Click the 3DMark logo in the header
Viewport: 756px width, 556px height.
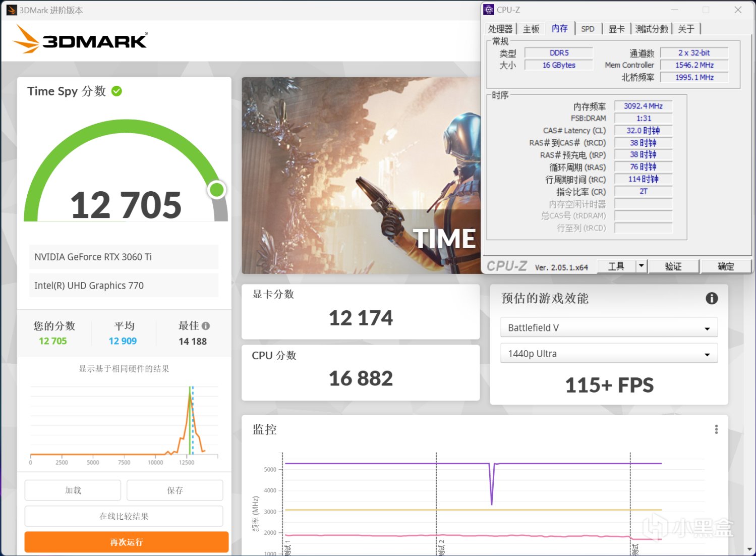click(81, 39)
